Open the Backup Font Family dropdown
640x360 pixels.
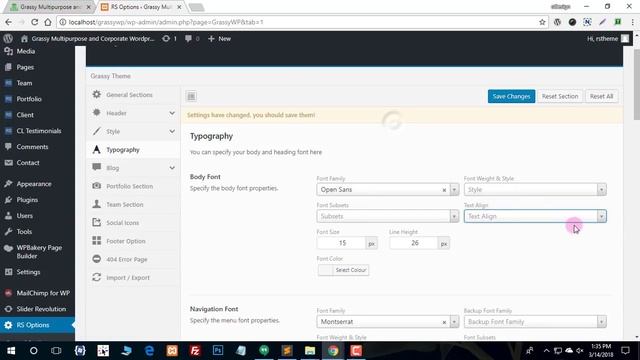(535, 322)
